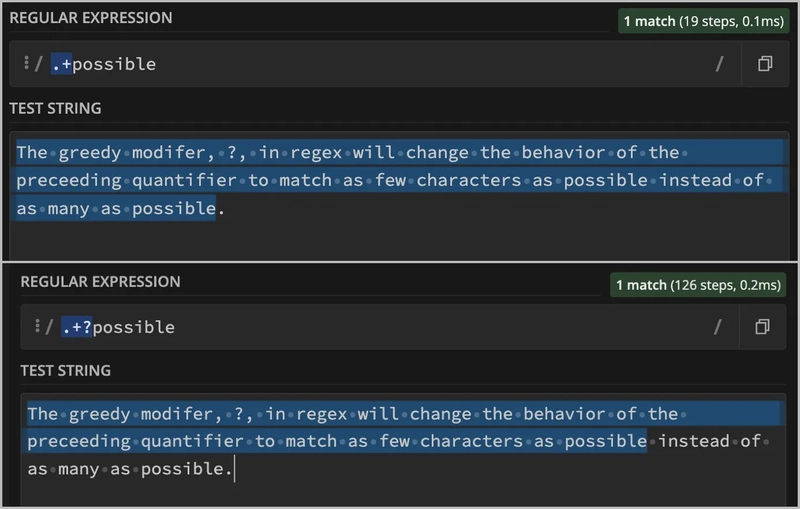Click the upper 'REGULAR EXPRESSION' heading
800x509 pixels.
tap(90, 18)
